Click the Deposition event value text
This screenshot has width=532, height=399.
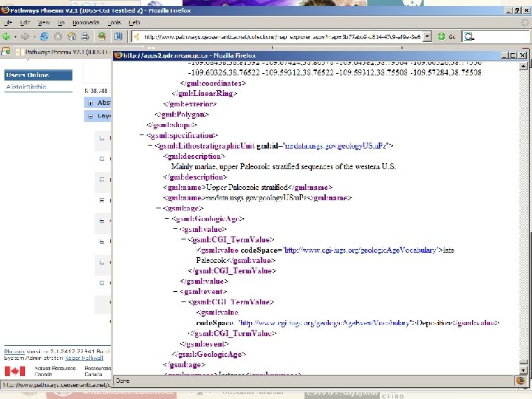[x=434, y=323]
